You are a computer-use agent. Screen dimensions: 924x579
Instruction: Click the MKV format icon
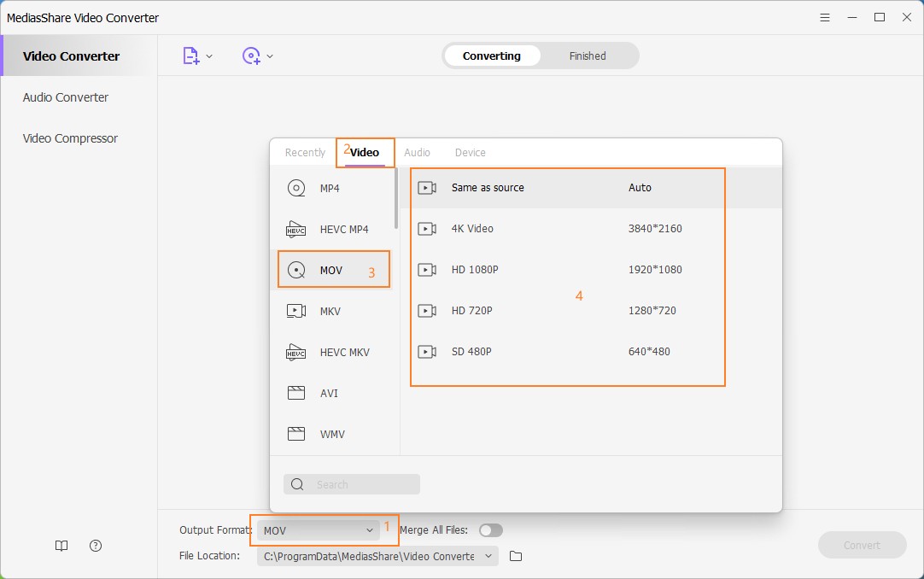295,311
